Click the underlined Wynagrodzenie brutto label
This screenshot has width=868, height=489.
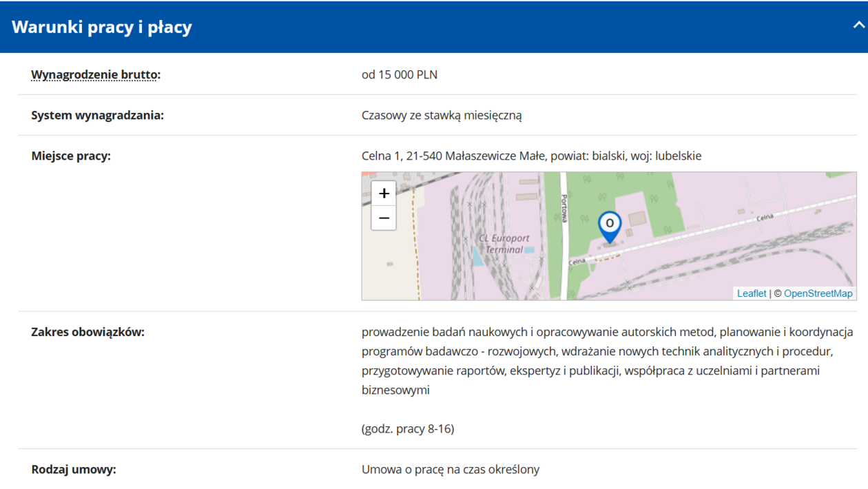[x=94, y=74]
